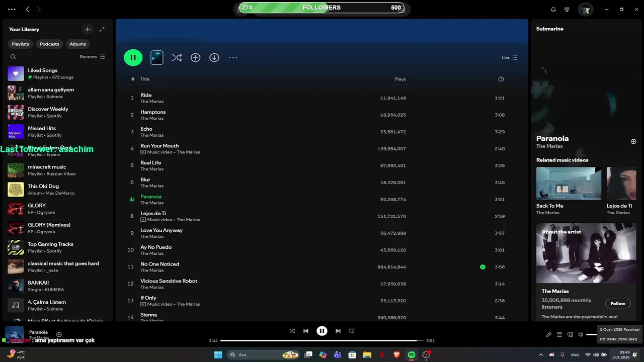This screenshot has width=644, height=362.
Task: Open File Explorer from the taskbar
Action: click(367, 355)
